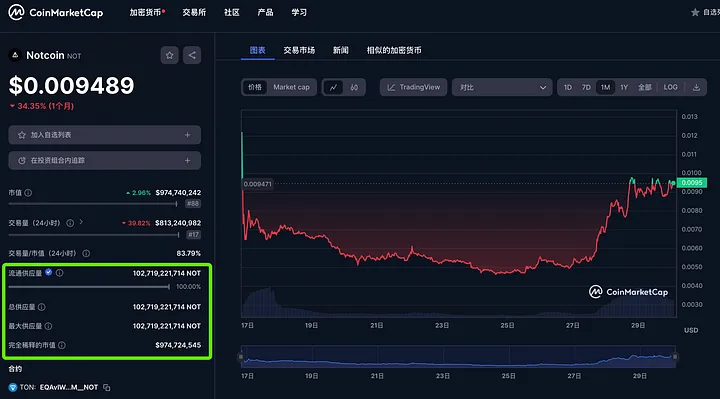
Task: Open 自选 watchlist star in header
Action: pyautogui.click(x=695, y=12)
